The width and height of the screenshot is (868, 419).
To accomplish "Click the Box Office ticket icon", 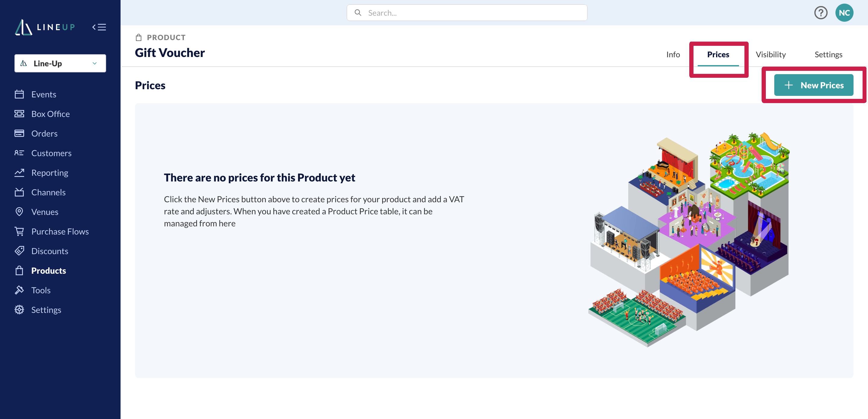I will click(19, 114).
